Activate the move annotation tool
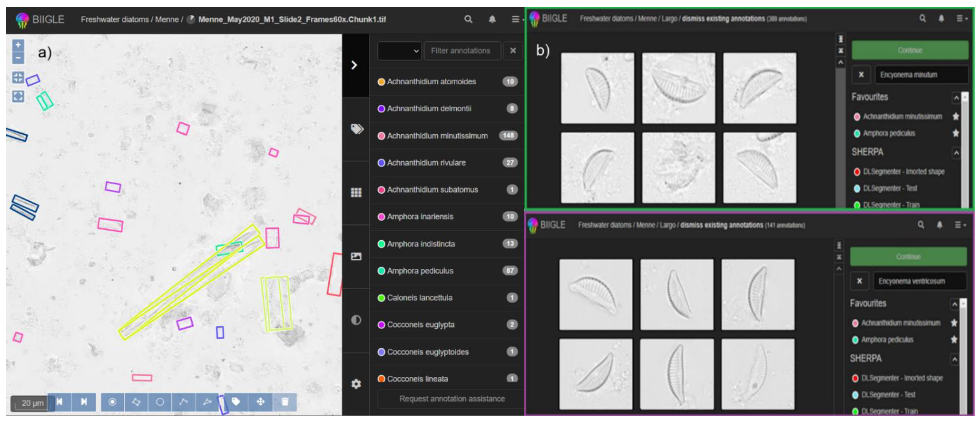Image resolution: width=980 pixels, height=422 pixels. pos(261,402)
